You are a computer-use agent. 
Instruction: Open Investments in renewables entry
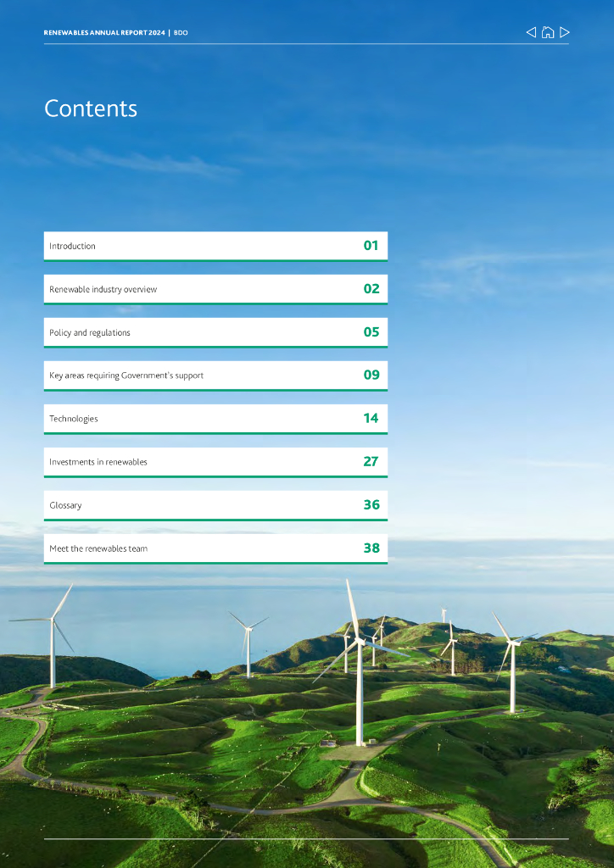coord(98,462)
